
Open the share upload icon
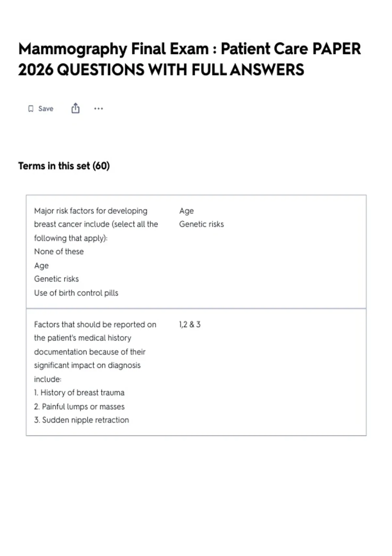coord(75,108)
